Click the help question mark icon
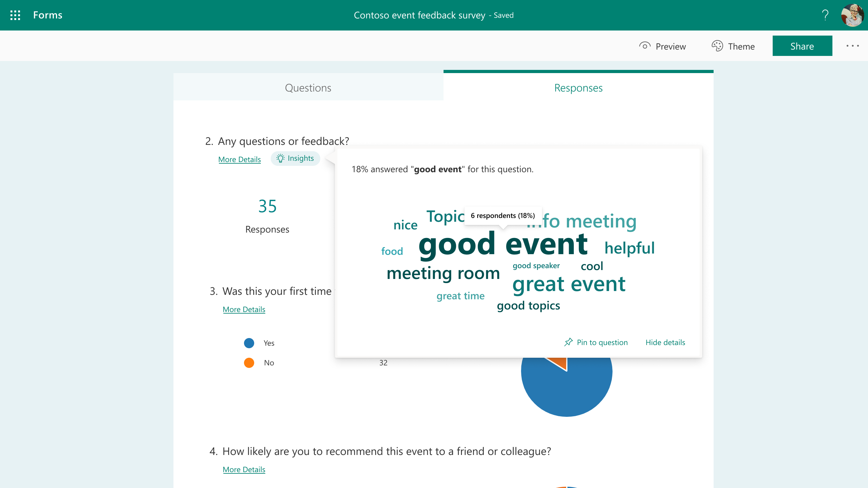 [825, 15]
